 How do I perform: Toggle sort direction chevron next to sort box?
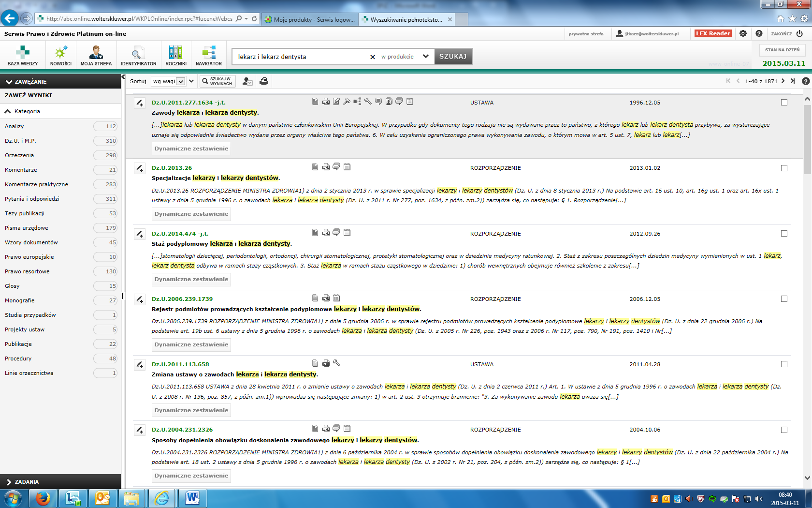point(191,81)
